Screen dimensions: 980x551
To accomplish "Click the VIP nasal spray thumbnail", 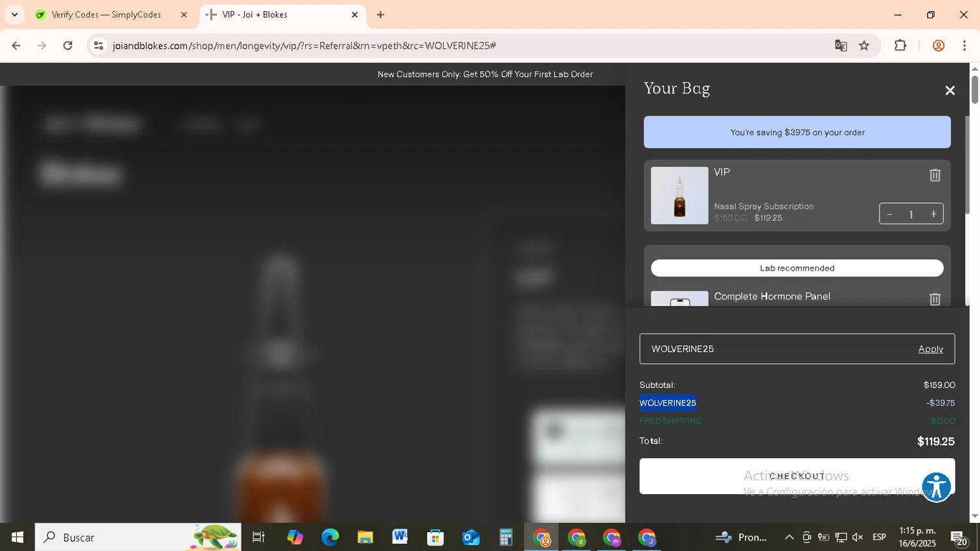I will click(x=679, y=195).
